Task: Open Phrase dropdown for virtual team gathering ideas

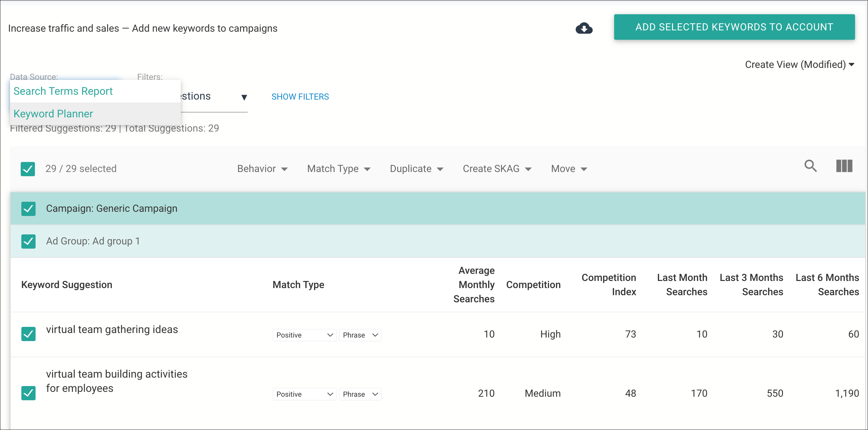Action: coord(360,335)
